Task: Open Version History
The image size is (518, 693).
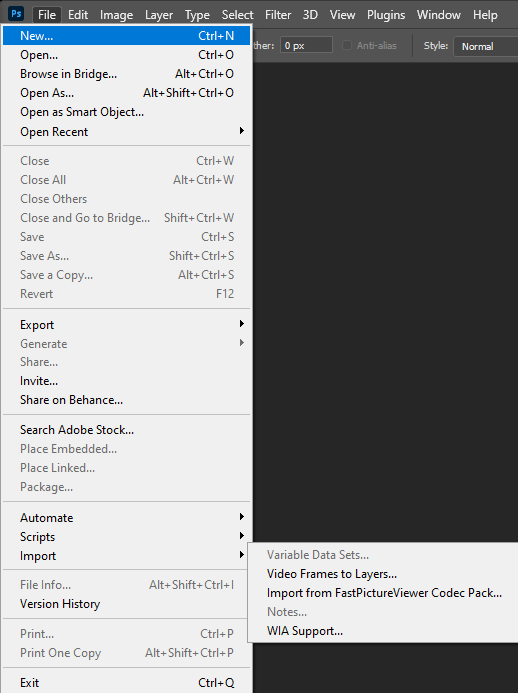Action: [126, 604]
